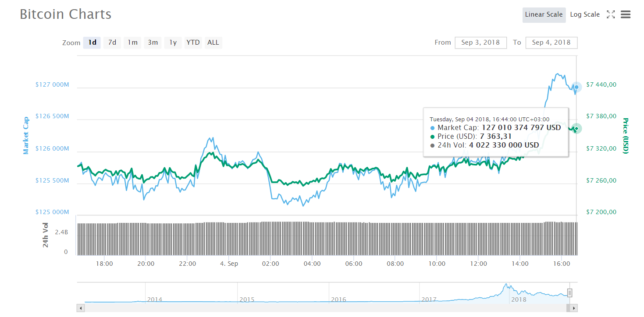
Task: Click the tooltip Market Cap value
Action: pos(521,128)
